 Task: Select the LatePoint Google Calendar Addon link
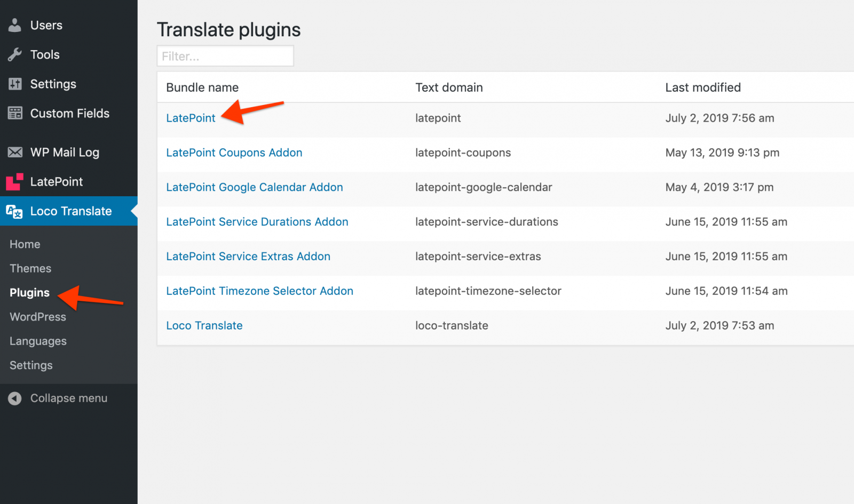coord(255,187)
